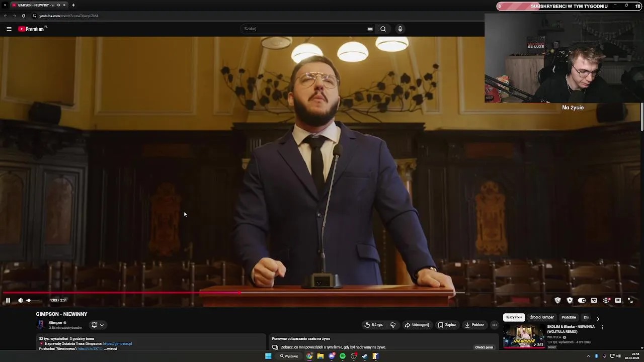Enter fullscreen mode
Screen dimensions: 644x362
pyautogui.click(x=630, y=300)
